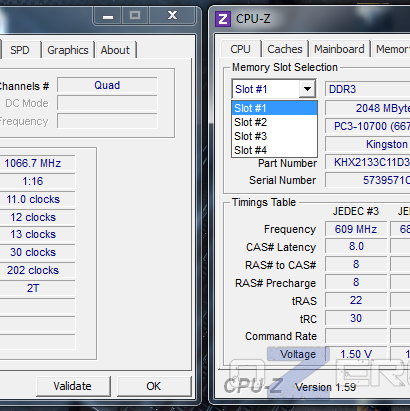The height and width of the screenshot is (411, 410).
Task: Collapse the Slot #1 dropdown arrow
Action: click(307, 89)
